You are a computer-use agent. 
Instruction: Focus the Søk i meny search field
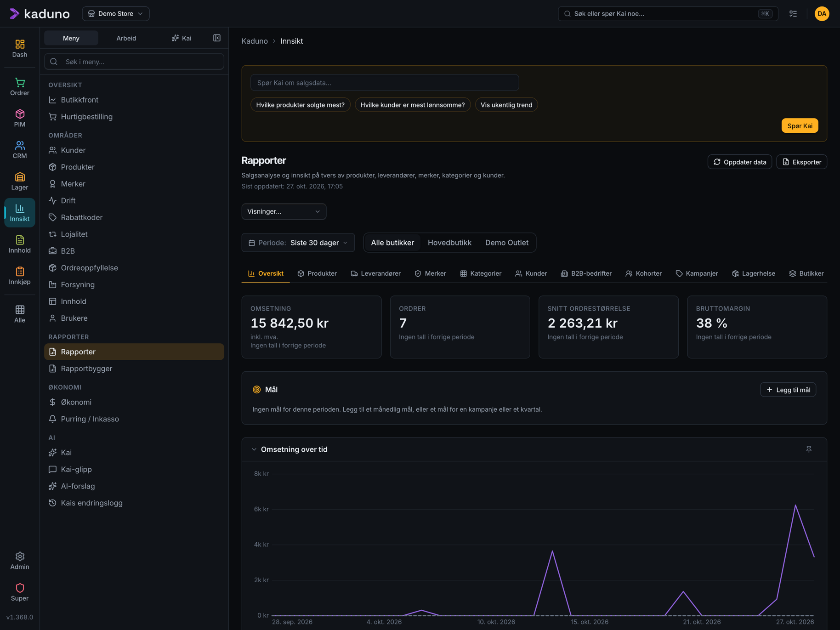134,62
